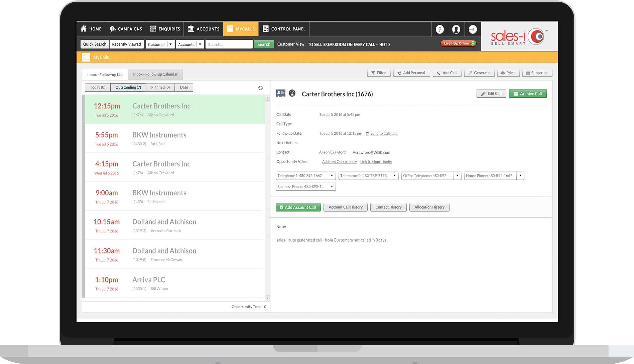Expand the Telephone 2 number dropdown

click(395, 176)
